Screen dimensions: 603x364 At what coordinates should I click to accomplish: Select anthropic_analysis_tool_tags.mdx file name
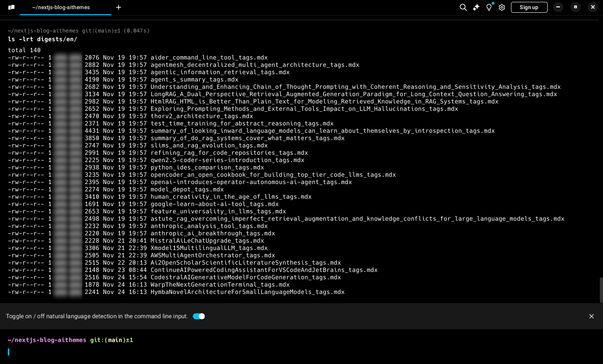[209, 226]
